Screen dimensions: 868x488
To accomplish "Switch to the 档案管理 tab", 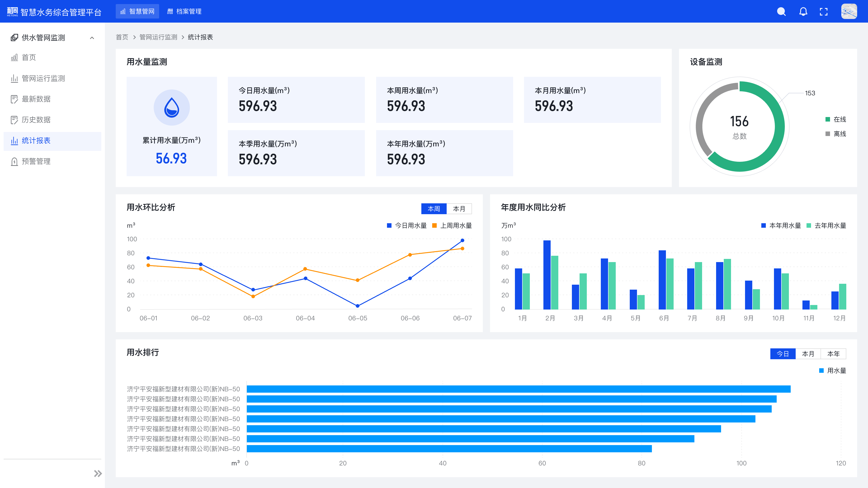I will tap(184, 11).
